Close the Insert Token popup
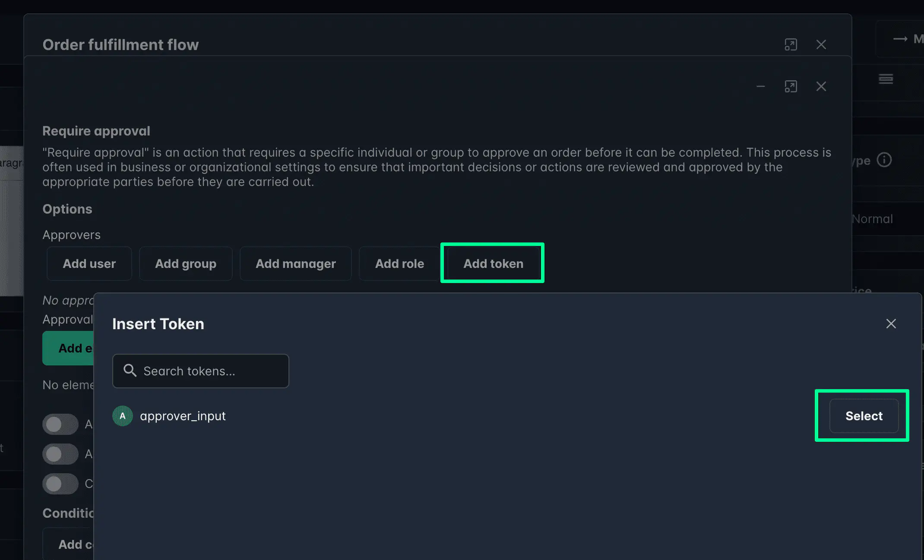The height and width of the screenshot is (560, 924). click(x=891, y=324)
